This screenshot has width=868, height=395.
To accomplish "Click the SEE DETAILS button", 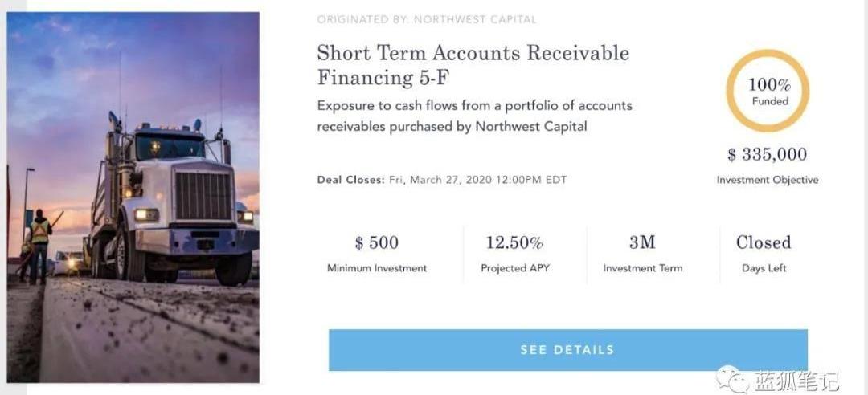I will [567, 350].
